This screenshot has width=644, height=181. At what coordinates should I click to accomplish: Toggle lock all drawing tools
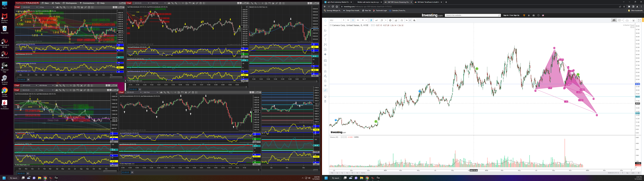point(325,81)
